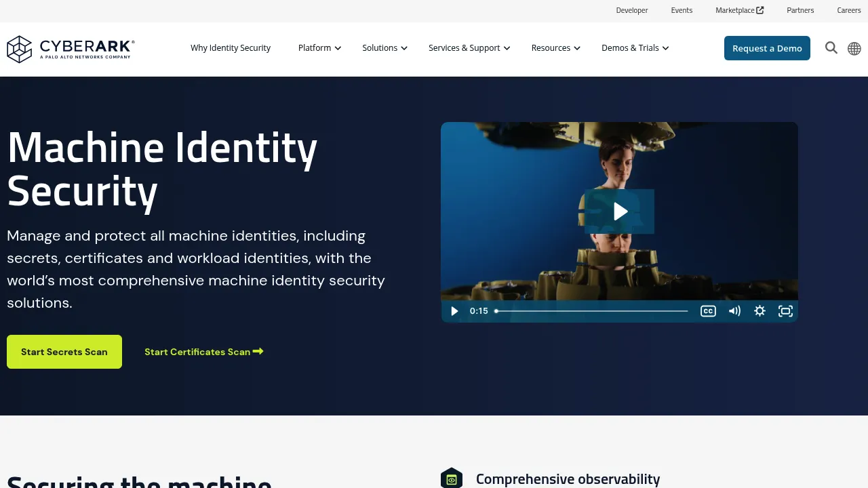Image resolution: width=868 pixels, height=488 pixels.
Task: Click the small play control in video bar
Action: tap(454, 311)
